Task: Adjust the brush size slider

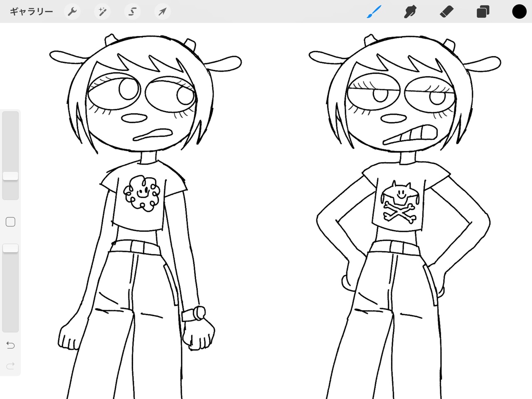Action: click(10, 175)
